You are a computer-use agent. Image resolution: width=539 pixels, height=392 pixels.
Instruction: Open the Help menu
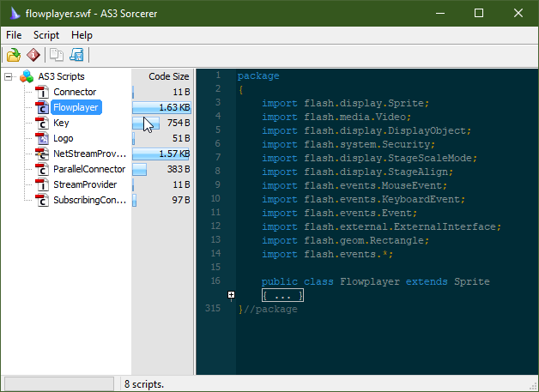[82, 35]
